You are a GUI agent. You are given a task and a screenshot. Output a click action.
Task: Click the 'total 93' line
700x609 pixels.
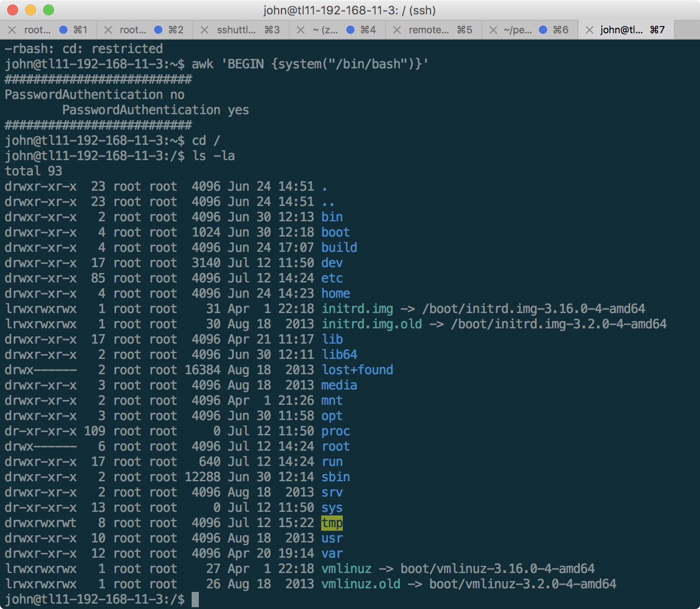pos(33,171)
